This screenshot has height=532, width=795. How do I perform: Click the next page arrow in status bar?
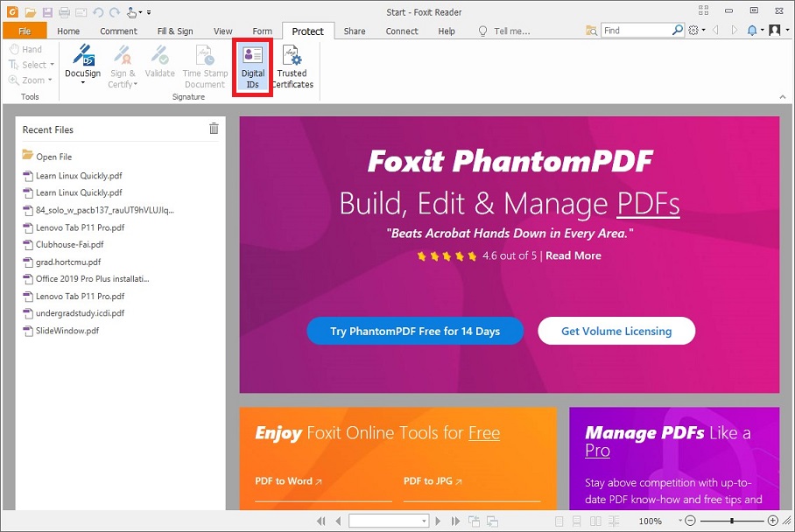tap(438, 521)
